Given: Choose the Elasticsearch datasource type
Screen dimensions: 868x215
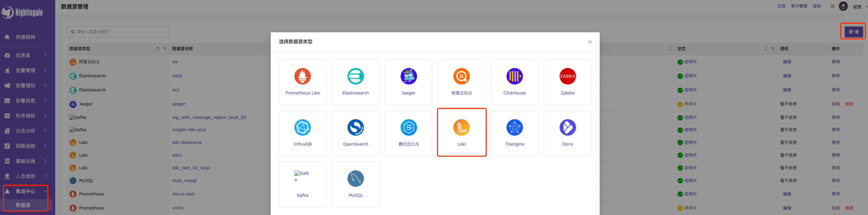Looking at the screenshot, I should 355,82.
